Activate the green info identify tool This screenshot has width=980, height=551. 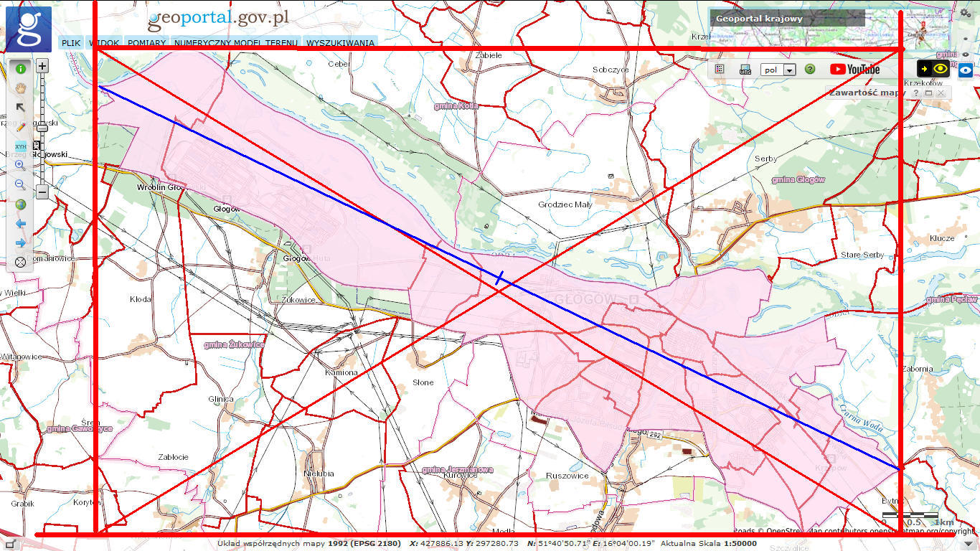click(20, 69)
